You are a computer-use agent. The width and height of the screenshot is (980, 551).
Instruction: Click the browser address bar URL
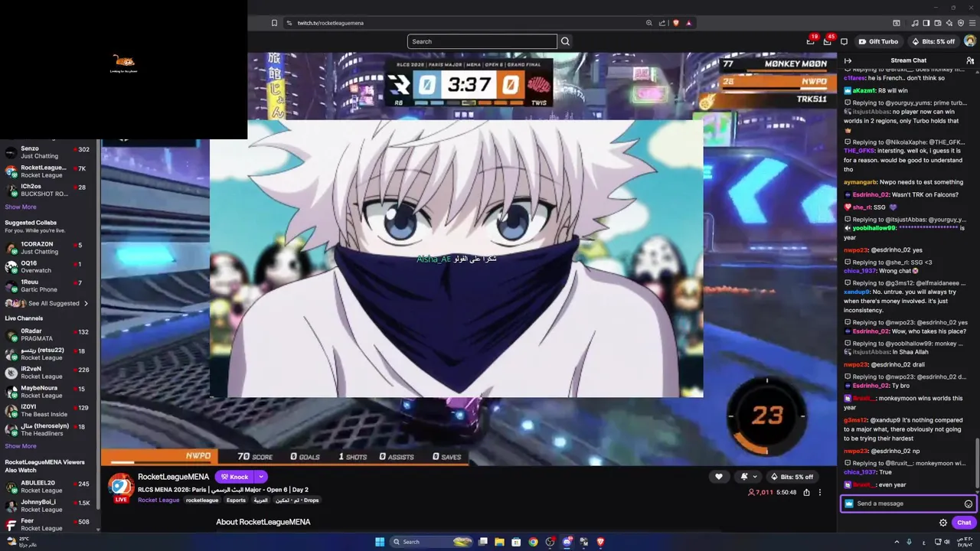pyautogui.click(x=331, y=23)
